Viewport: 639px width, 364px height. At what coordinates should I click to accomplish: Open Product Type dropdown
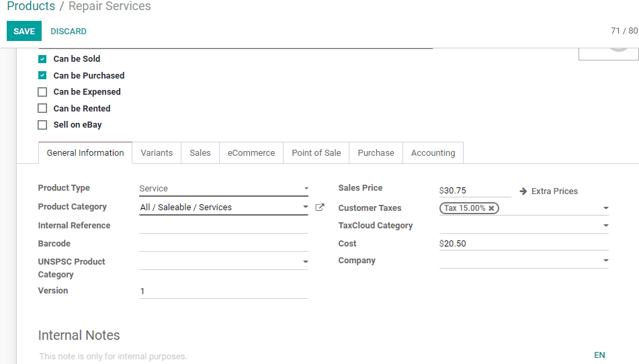pyautogui.click(x=223, y=189)
